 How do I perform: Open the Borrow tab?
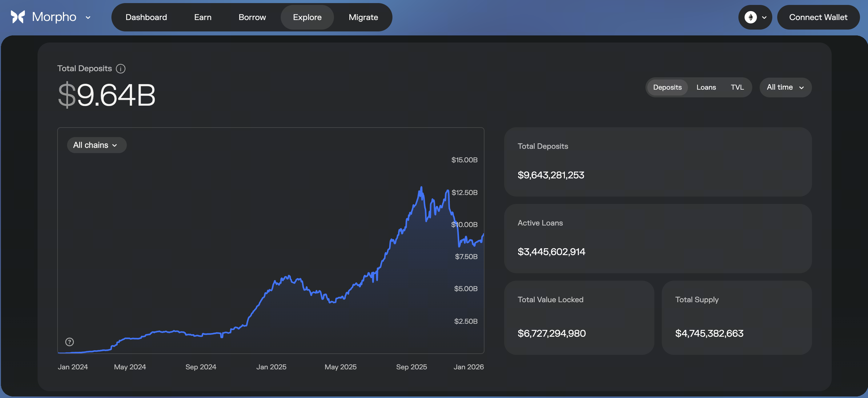click(x=252, y=17)
